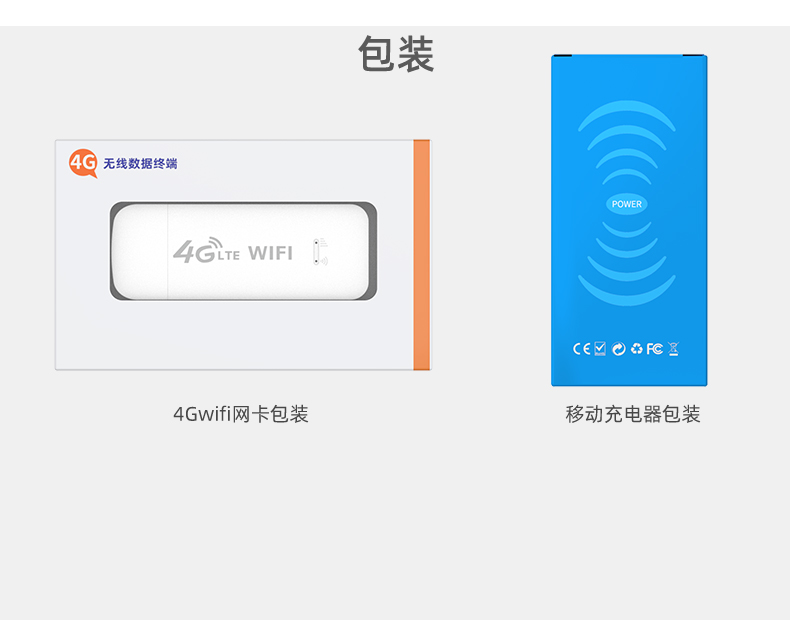Click the checkmark box certification icon
790x620 pixels.
point(600,349)
